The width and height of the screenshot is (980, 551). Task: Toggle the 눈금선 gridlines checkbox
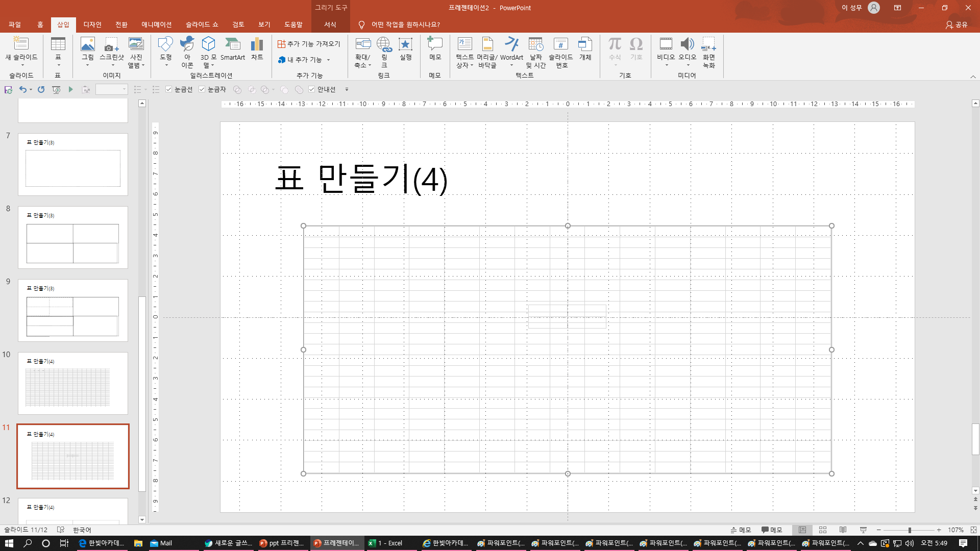(x=169, y=89)
